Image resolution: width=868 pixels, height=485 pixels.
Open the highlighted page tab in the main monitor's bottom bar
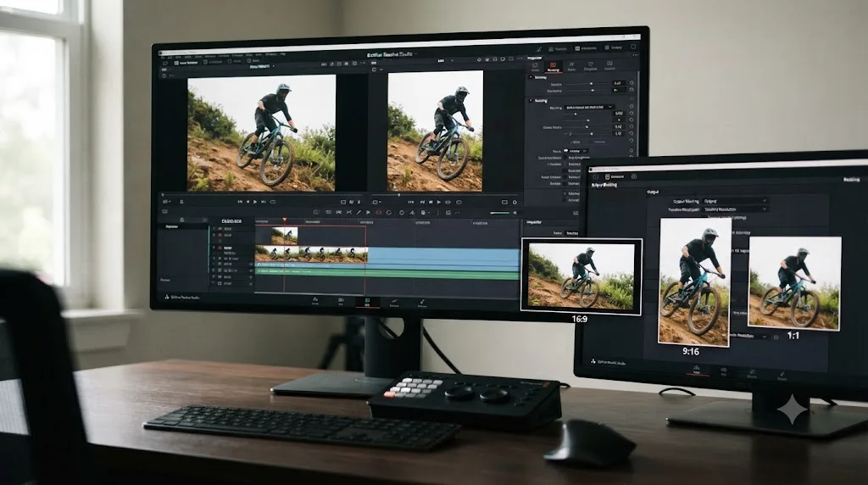tap(367, 302)
